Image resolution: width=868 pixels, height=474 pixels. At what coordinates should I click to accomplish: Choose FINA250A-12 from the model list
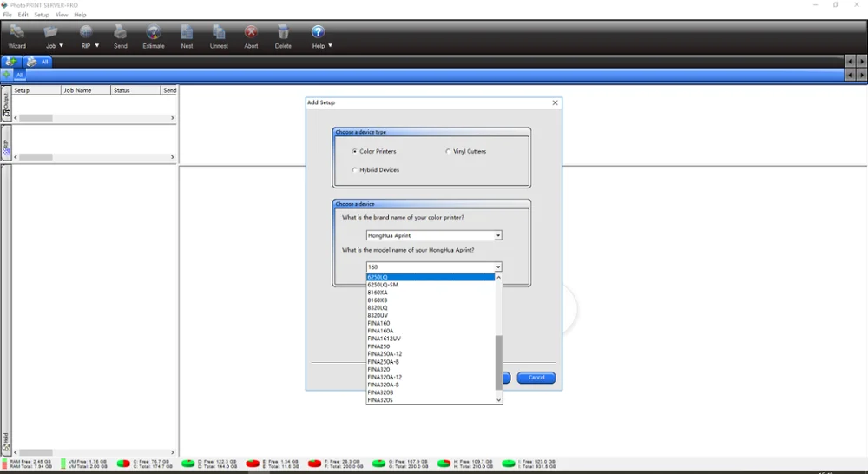[x=431, y=354]
